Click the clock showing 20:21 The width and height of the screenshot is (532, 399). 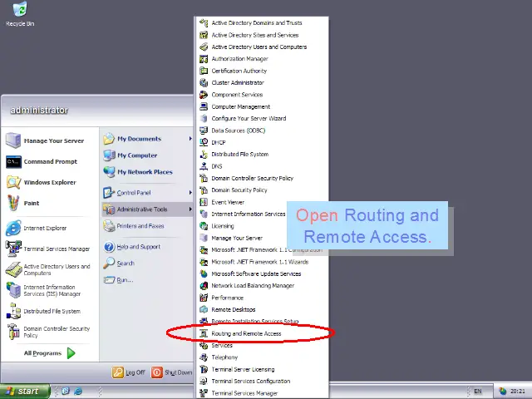[517, 392]
